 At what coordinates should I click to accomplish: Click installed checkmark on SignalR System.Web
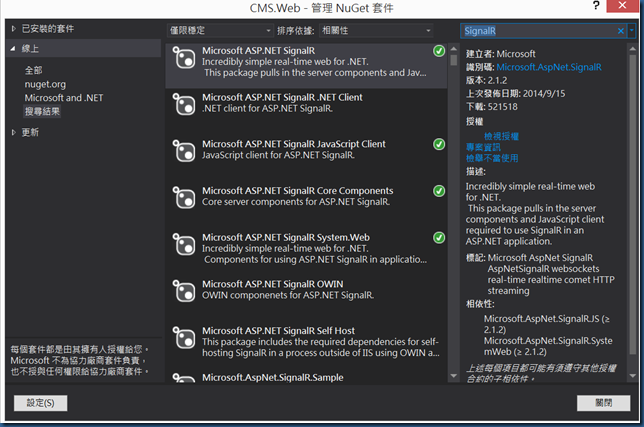(439, 237)
